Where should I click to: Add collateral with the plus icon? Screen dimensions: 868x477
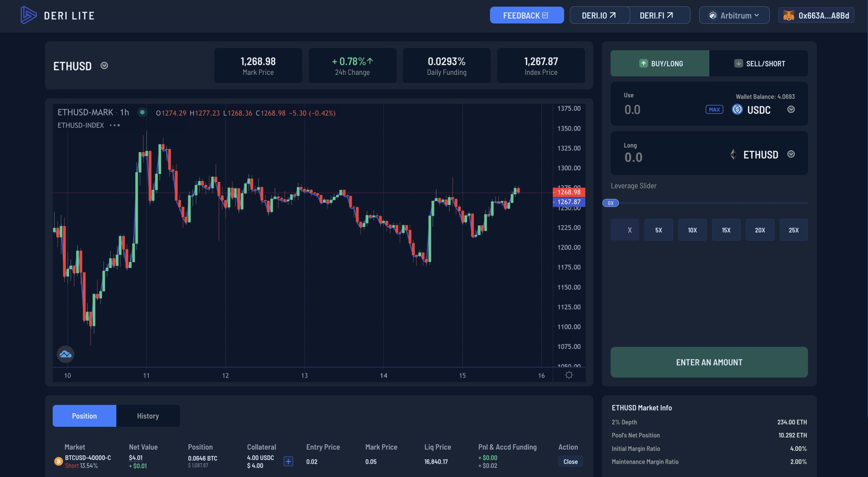click(x=288, y=461)
